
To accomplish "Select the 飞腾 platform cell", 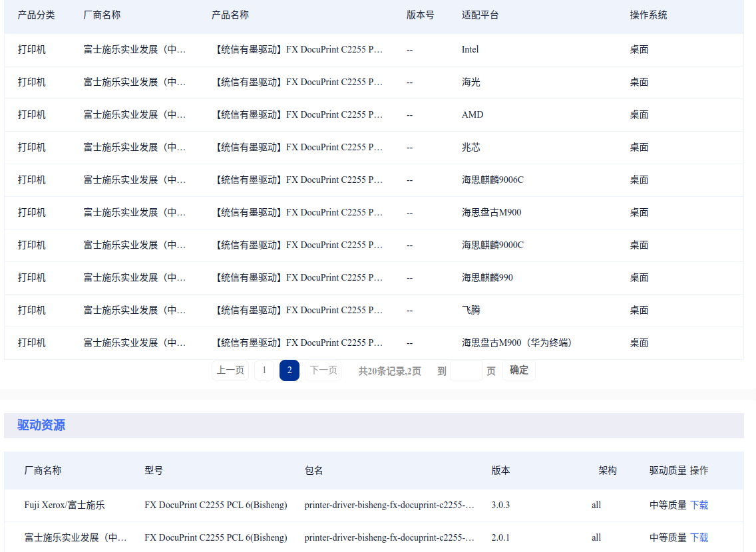I will pyautogui.click(x=471, y=310).
